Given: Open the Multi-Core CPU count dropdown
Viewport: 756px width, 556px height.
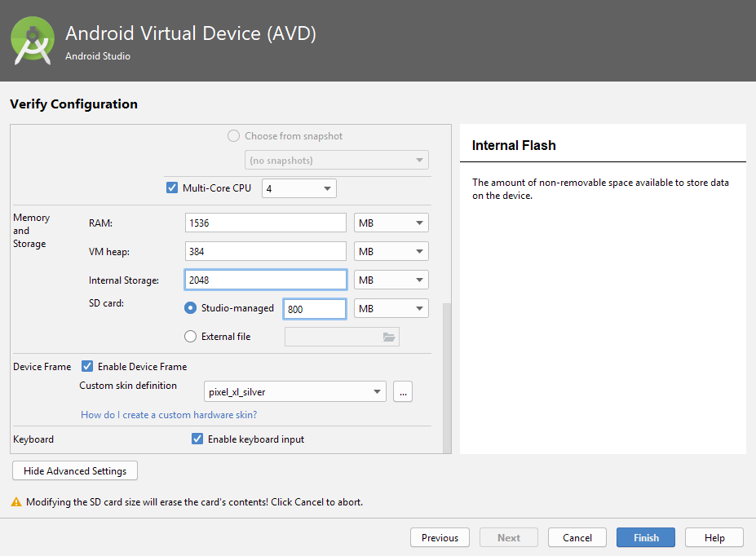Looking at the screenshot, I should pyautogui.click(x=298, y=188).
